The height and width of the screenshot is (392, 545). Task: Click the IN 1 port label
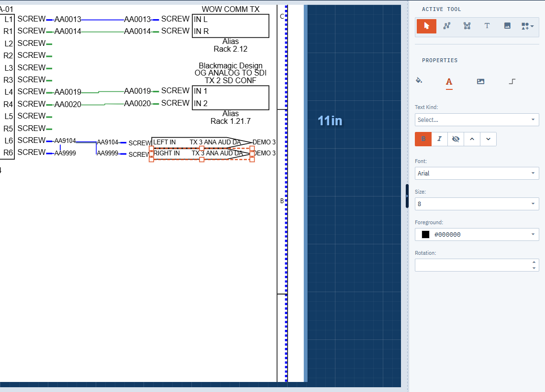tap(200, 91)
